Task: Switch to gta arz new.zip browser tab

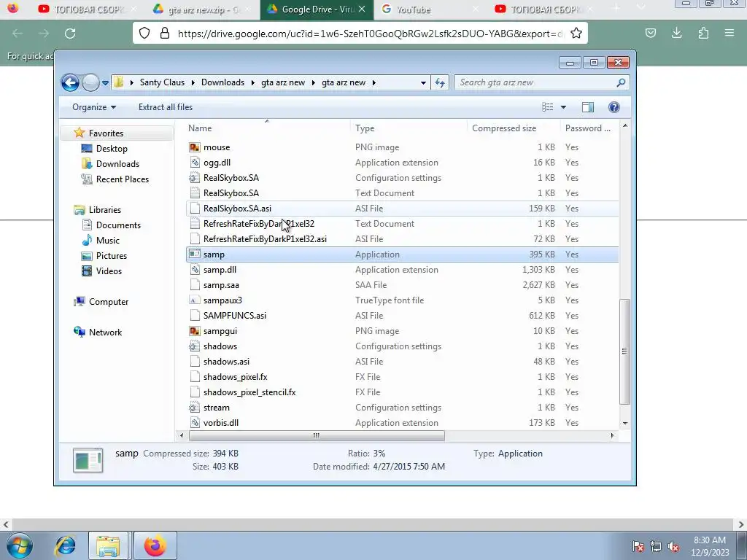Action: click(x=205, y=9)
